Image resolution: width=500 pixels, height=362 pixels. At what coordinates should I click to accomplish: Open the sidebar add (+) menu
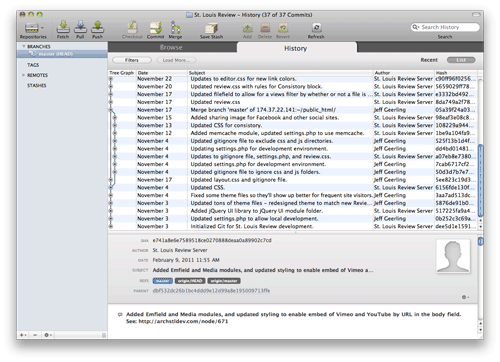tap(23, 335)
